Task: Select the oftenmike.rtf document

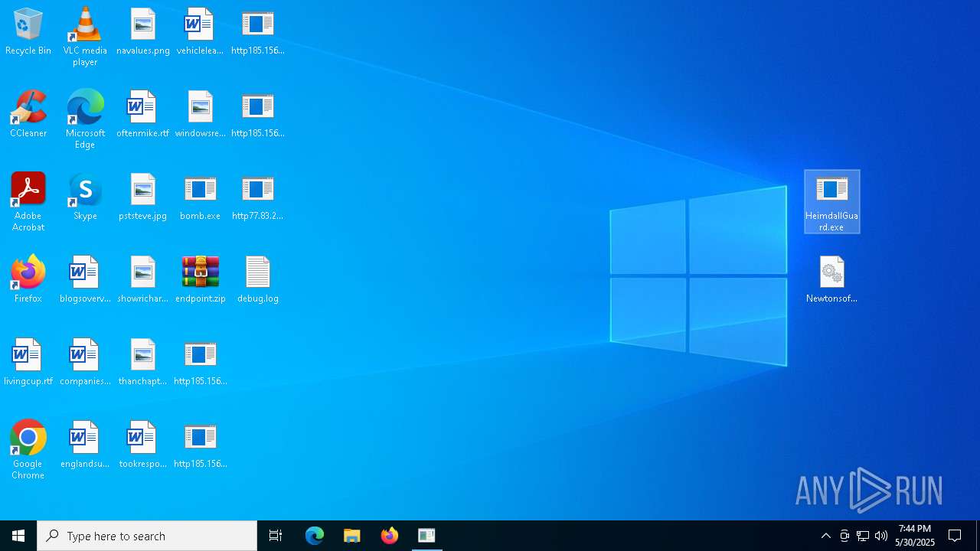Action: [143, 115]
